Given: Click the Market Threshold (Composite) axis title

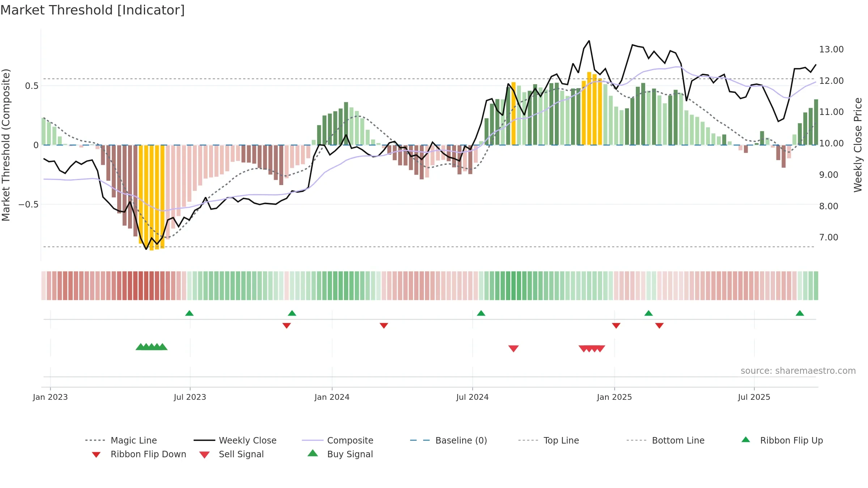Looking at the screenshot, I should point(6,145).
